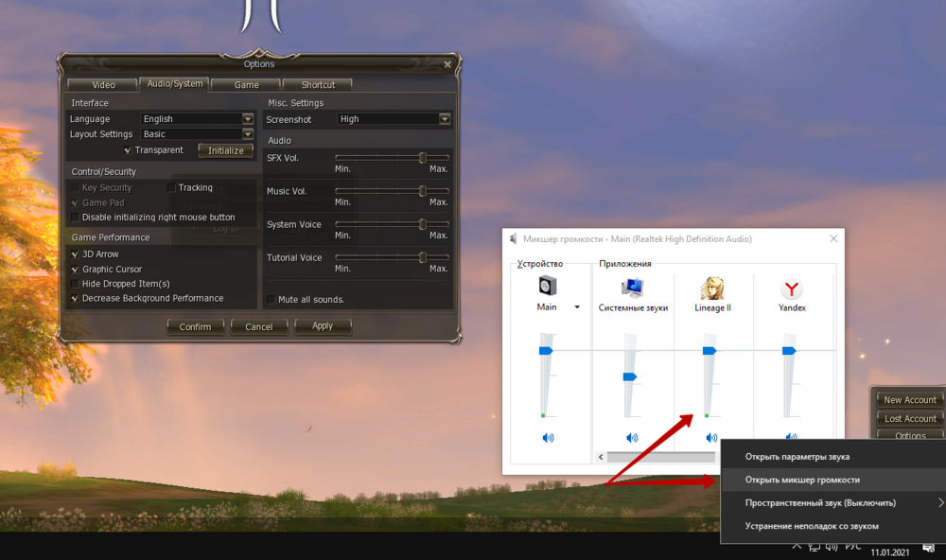Open the Main device selection dropdown arrow

pos(577,307)
